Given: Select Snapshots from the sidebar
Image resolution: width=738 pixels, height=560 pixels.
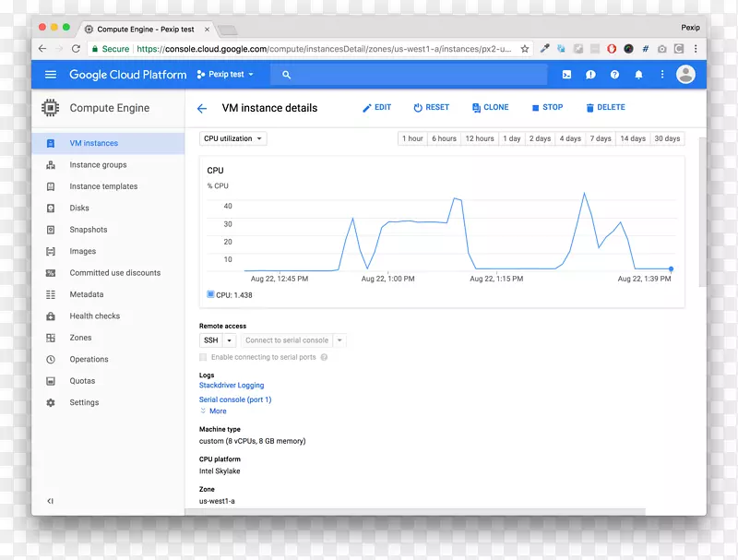Looking at the screenshot, I should 89,230.
